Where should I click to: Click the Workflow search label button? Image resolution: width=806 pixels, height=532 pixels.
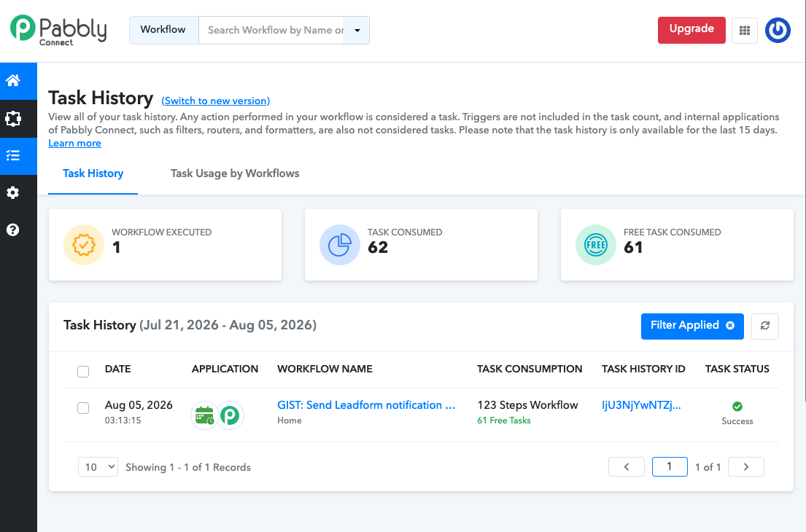pyautogui.click(x=163, y=31)
